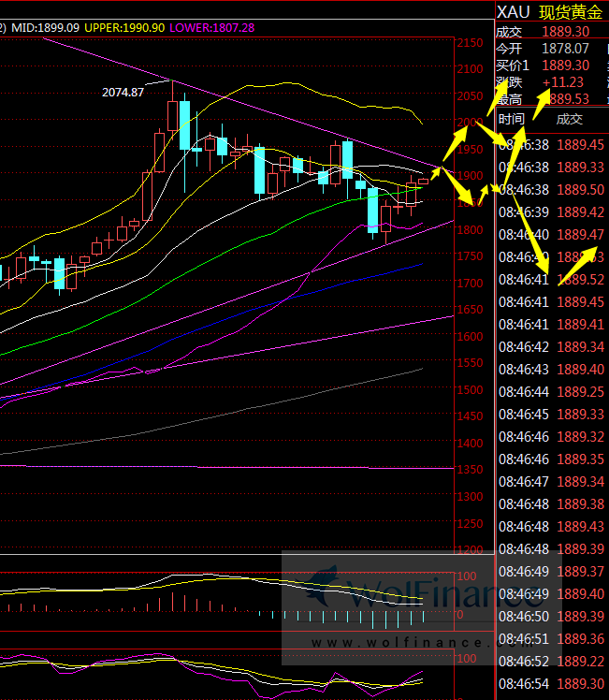Viewport: 609px width, 700px height.
Task: Click the LOWER:1807.28 Bollinger value
Action: (212, 28)
